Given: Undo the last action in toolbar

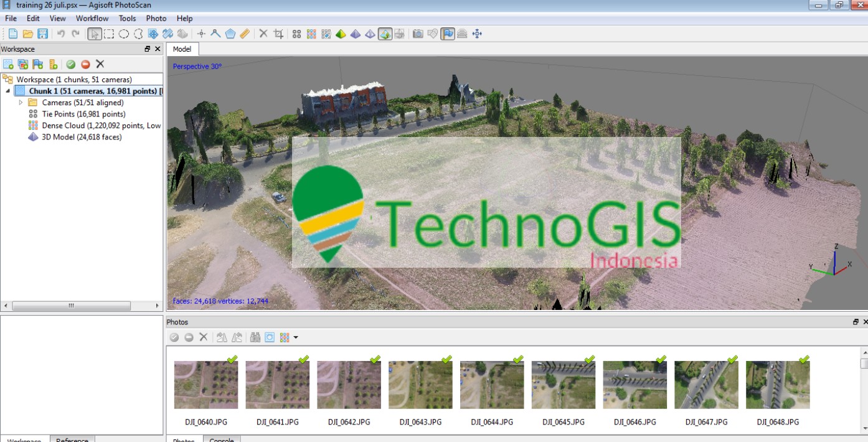Looking at the screenshot, I should (61, 34).
